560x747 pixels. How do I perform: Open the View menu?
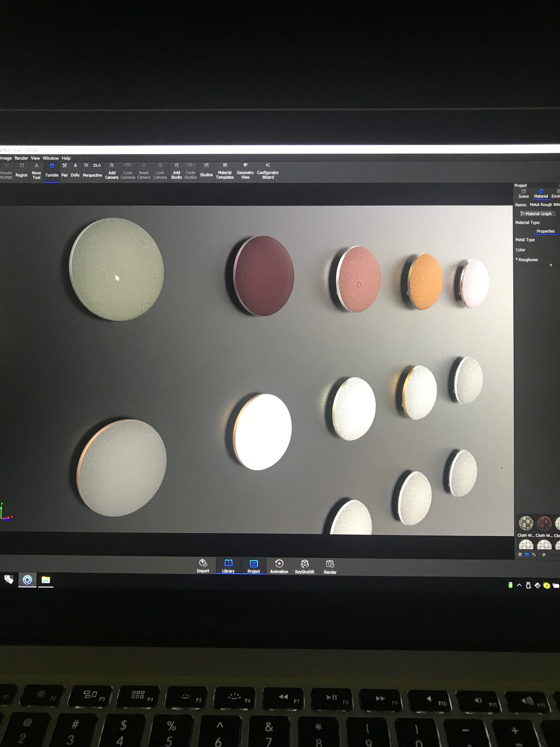[x=35, y=158]
